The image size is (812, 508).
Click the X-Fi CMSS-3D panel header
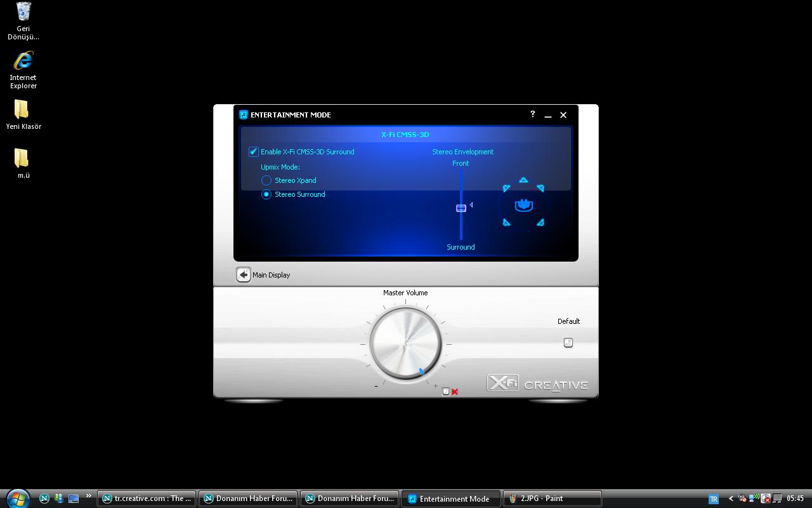(x=405, y=135)
